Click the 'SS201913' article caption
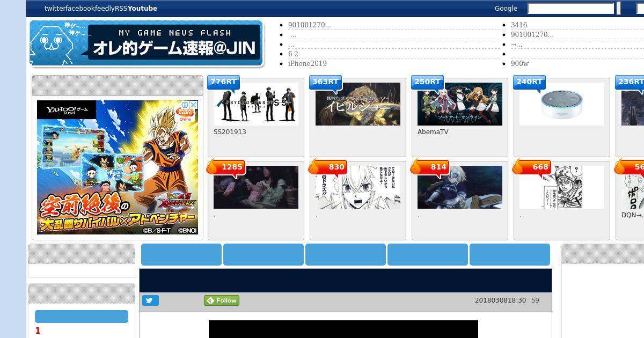Viewport: 644px width, 338px height. pos(230,131)
